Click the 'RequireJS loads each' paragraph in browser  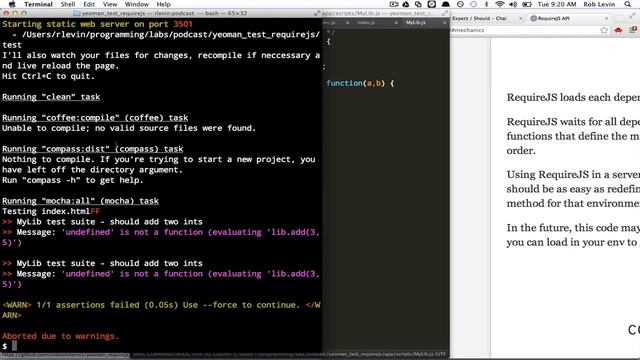[x=573, y=98]
